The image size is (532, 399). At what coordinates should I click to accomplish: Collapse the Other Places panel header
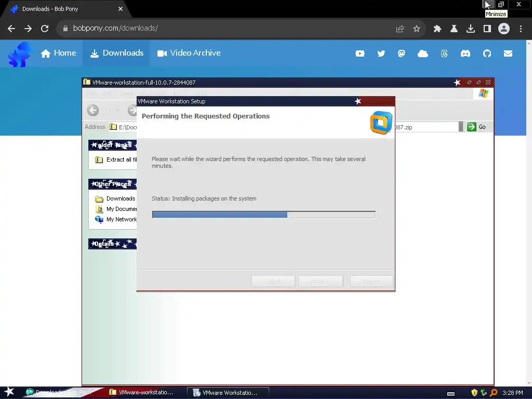pos(112,184)
